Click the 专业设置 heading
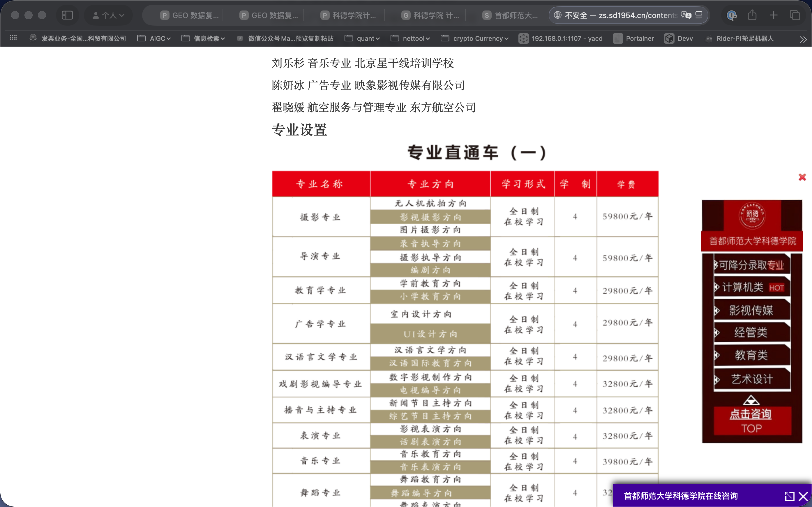812x507 pixels. point(299,130)
